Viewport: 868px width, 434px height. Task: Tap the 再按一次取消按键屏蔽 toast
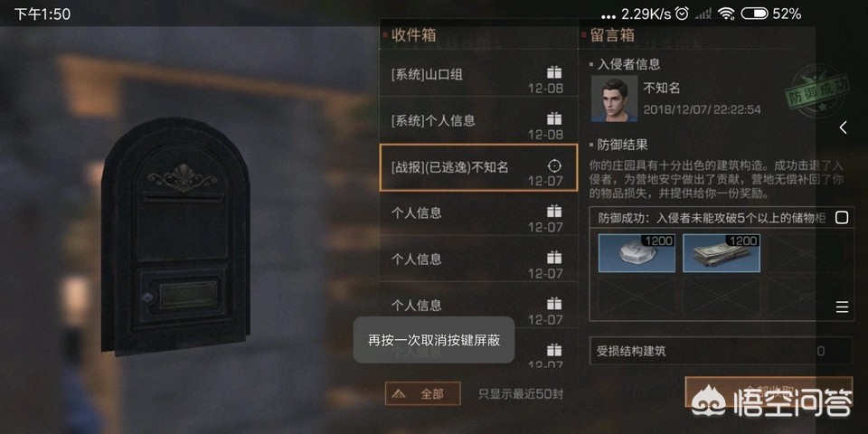point(434,340)
